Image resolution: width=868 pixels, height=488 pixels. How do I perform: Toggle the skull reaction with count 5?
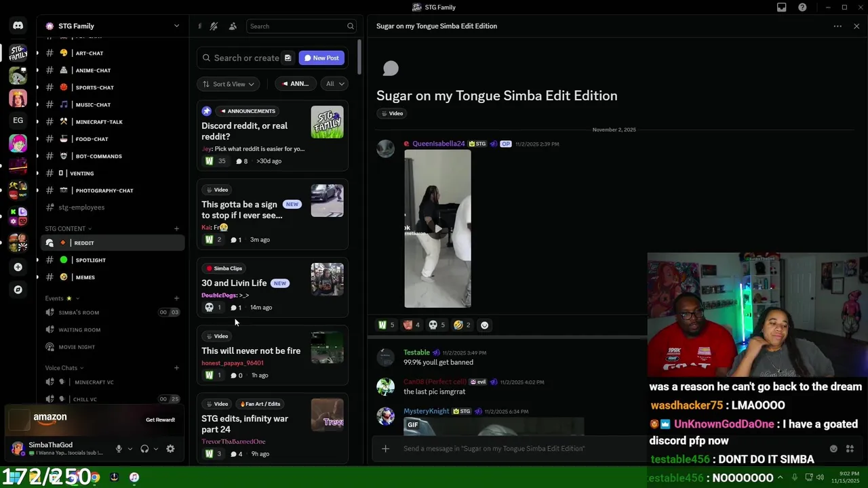point(437,325)
